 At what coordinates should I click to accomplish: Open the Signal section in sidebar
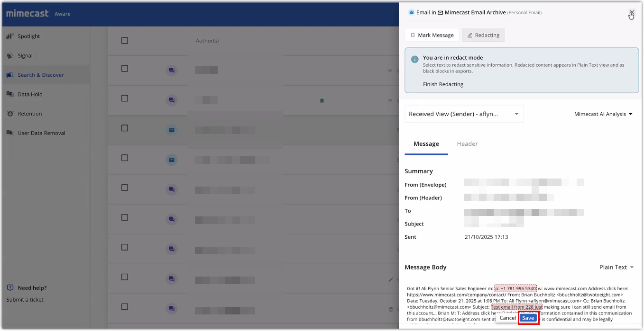click(25, 55)
